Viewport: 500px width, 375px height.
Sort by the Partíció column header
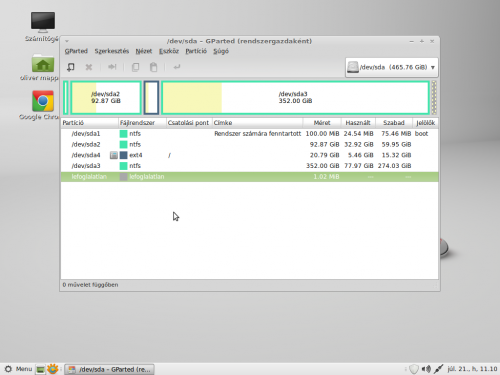click(90, 123)
